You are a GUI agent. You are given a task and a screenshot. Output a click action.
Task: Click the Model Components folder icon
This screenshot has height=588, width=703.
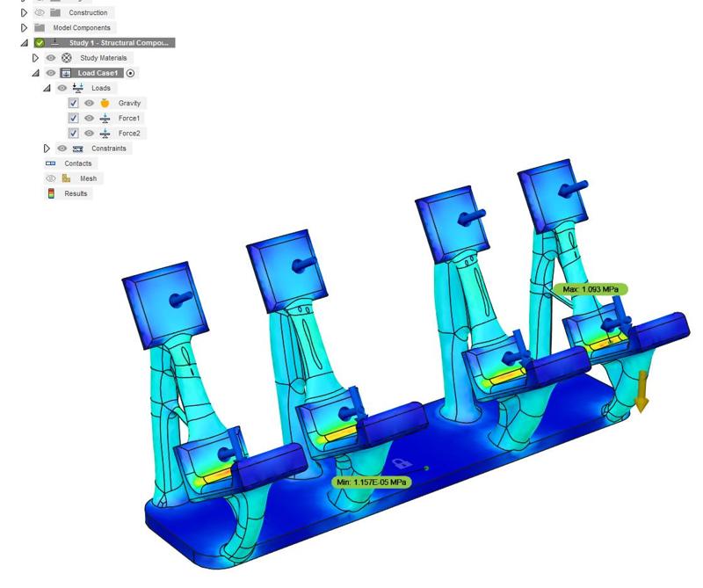[40, 28]
